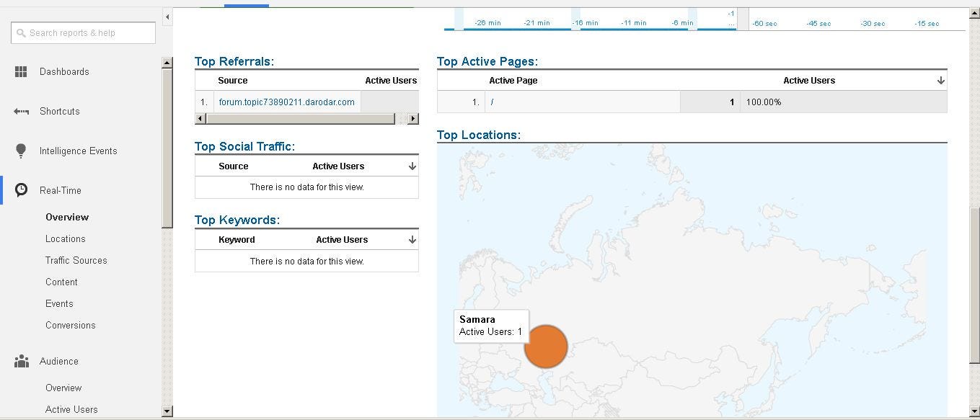
Task: Click Source header in Top Social Traffic
Action: click(x=234, y=166)
